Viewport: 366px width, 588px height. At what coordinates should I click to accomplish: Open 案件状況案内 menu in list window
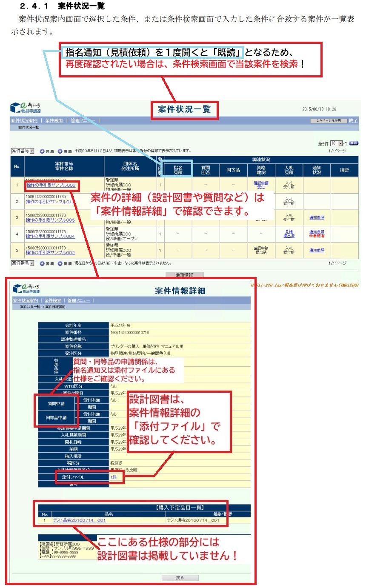pos(24,121)
